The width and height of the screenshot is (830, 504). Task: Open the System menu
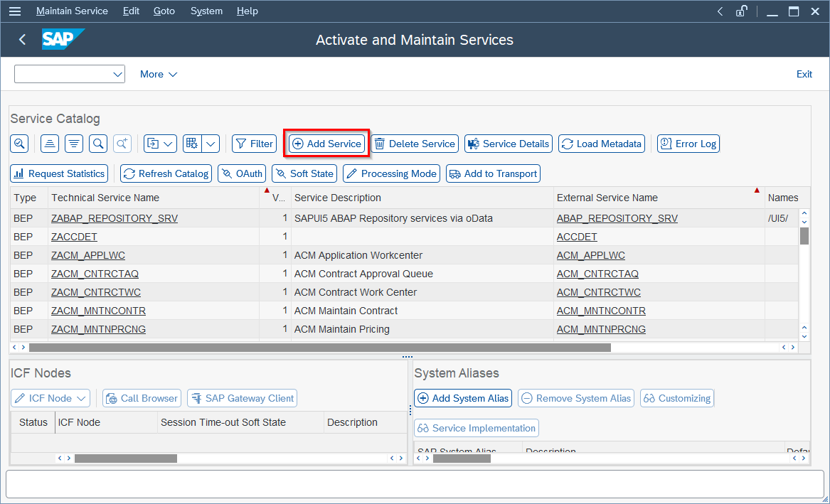206,11
